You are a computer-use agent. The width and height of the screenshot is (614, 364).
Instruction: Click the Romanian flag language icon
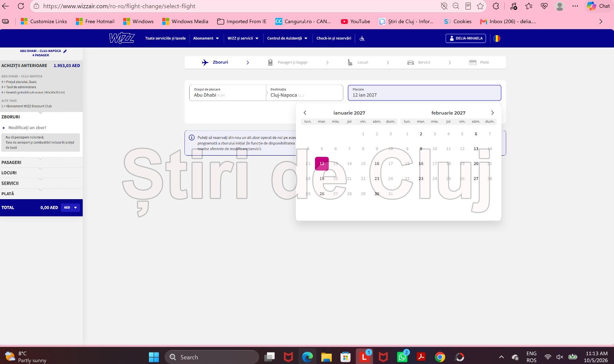coord(497,38)
